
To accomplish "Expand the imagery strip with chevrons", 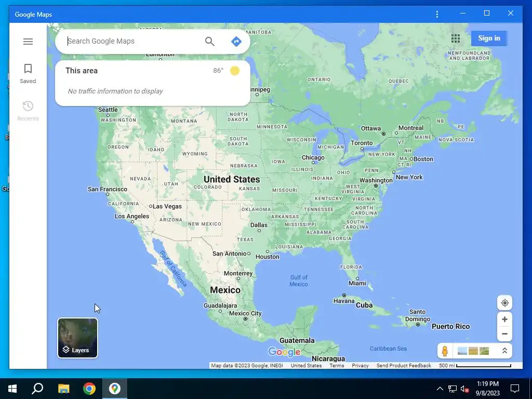I will [504, 351].
